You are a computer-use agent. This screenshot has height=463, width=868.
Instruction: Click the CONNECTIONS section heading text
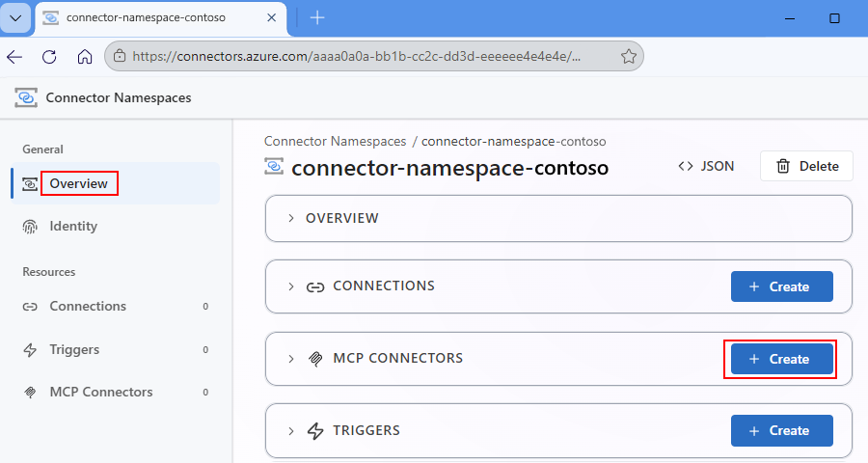(x=384, y=286)
